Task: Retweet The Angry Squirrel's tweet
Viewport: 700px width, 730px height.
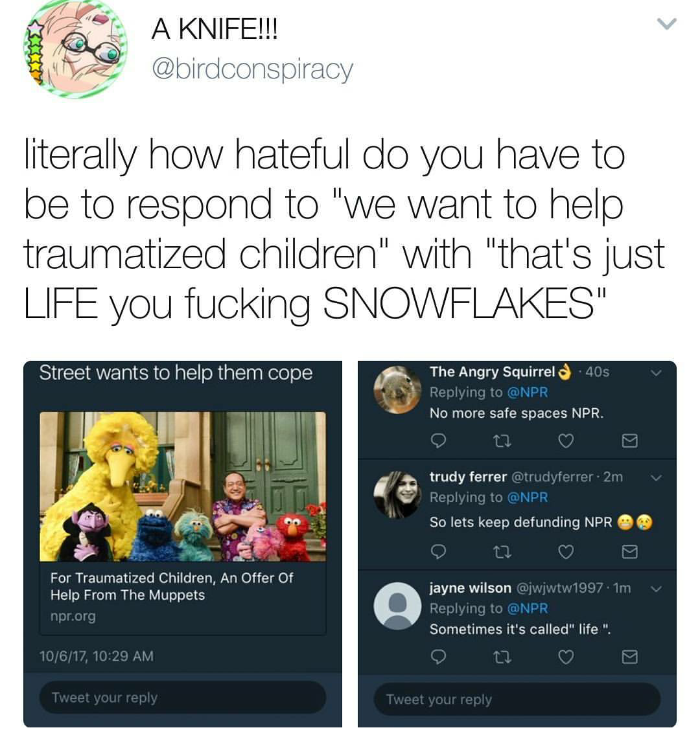Action: click(502, 440)
